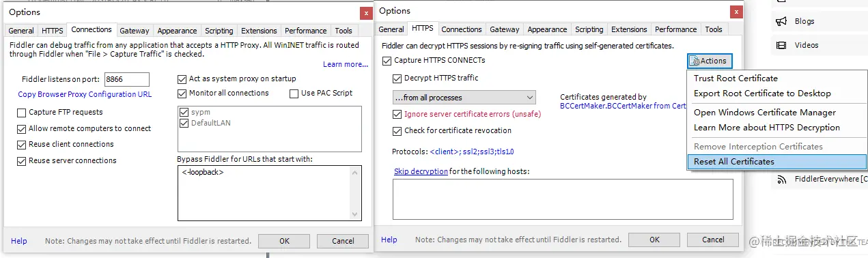Click the Blogs megaphone icon
This screenshot has width=868, height=258.
(781, 21)
